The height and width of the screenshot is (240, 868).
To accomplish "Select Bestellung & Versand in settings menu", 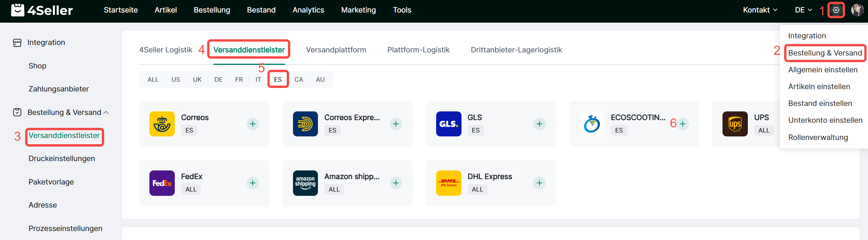I will click(x=825, y=53).
